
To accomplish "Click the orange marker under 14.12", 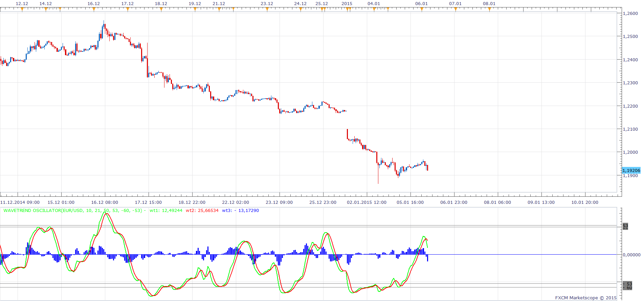I will (46, 9).
